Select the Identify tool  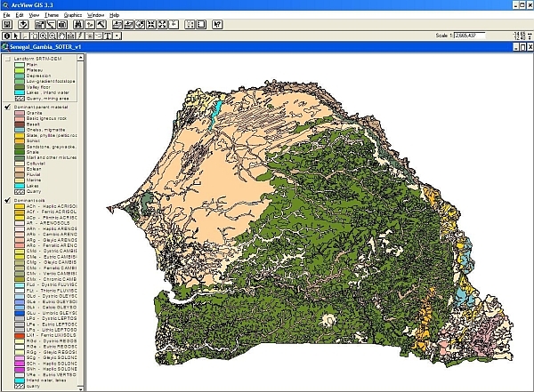(x=7, y=36)
